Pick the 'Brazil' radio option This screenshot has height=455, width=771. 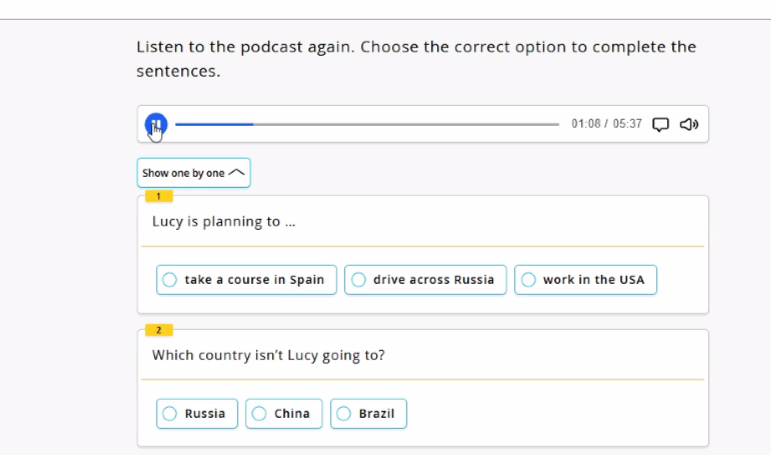point(368,413)
